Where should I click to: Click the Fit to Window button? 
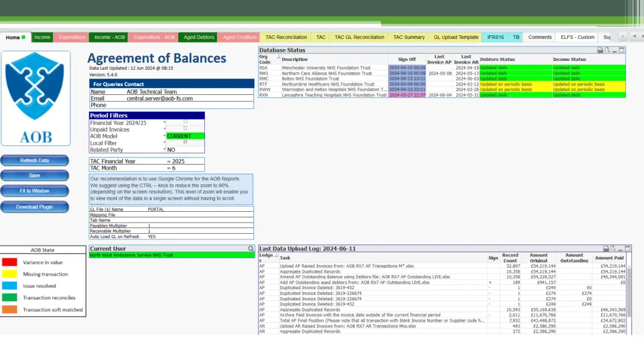pos(35,191)
